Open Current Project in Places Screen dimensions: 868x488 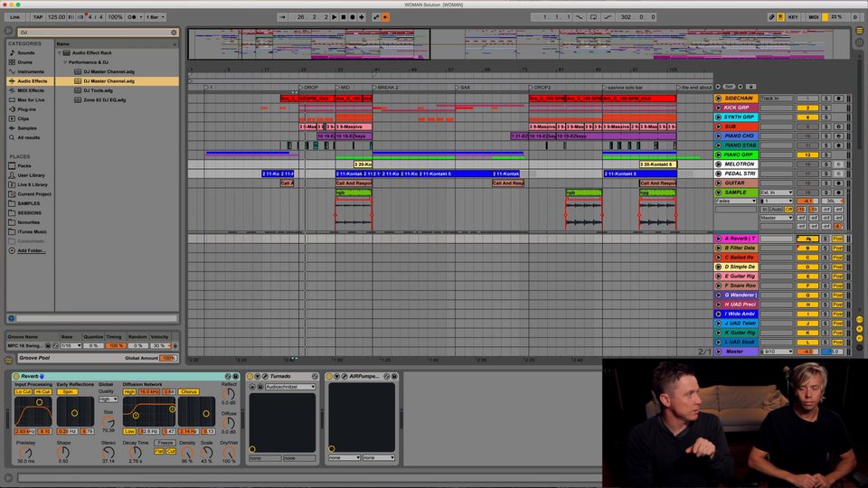tap(33, 194)
